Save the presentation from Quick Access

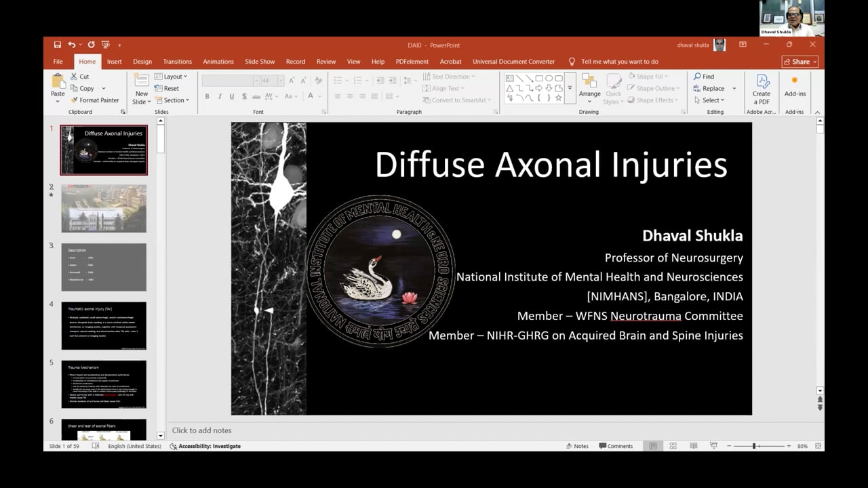click(x=58, y=45)
